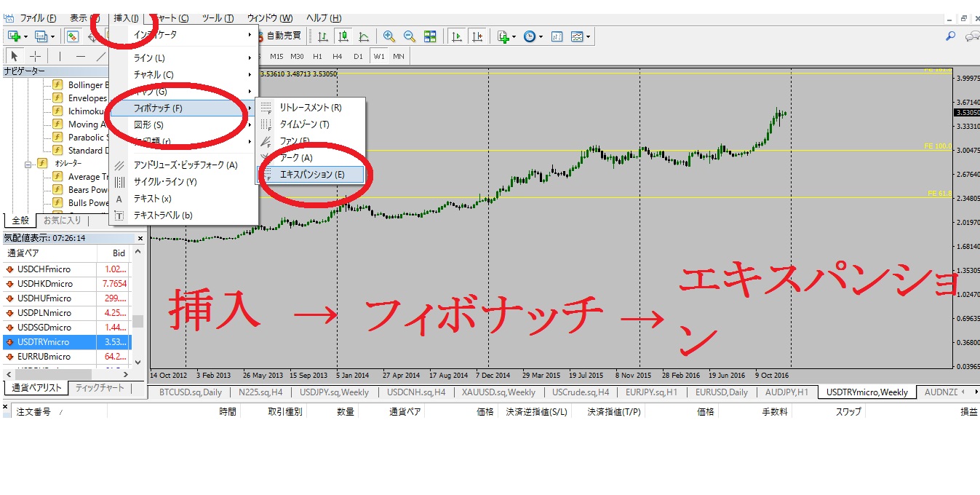Collapse the オシレーター tree node

pyautogui.click(x=29, y=164)
